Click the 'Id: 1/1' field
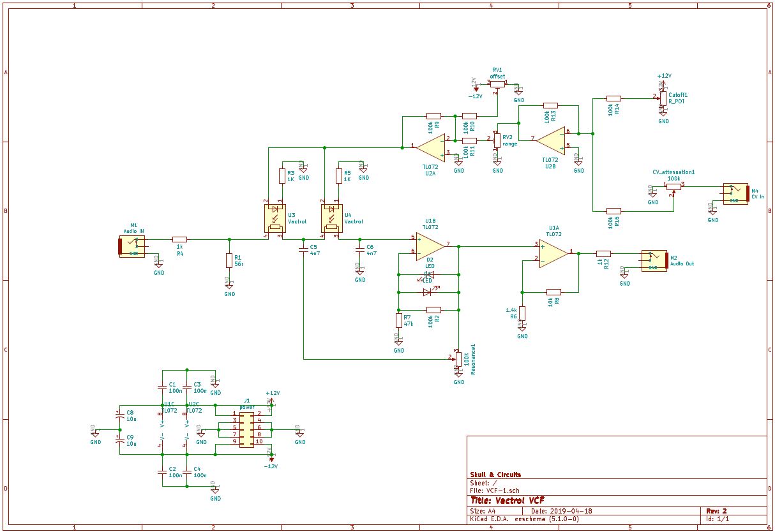Viewport: 775px width, 532px height. pos(718,519)
